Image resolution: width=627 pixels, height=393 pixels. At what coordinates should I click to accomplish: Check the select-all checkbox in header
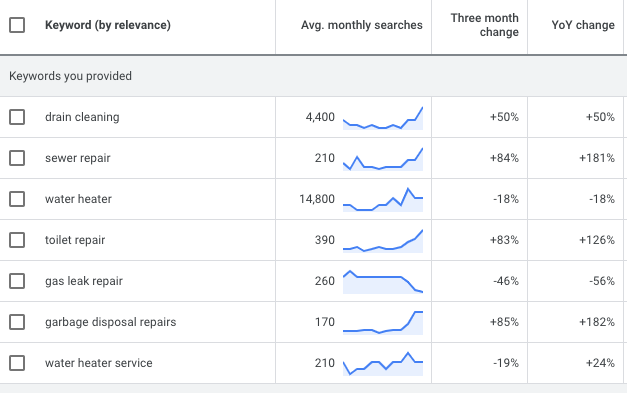click(17, 25)
